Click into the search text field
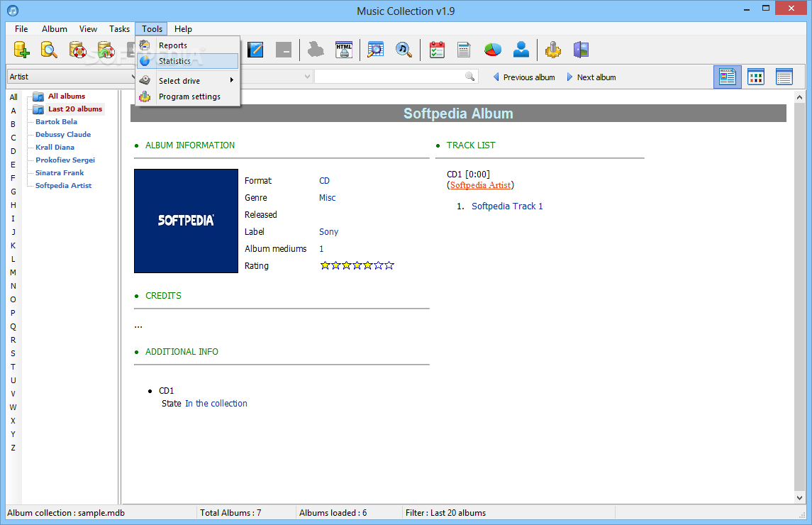The image size is (812, 525). click(x=390, y=77)
